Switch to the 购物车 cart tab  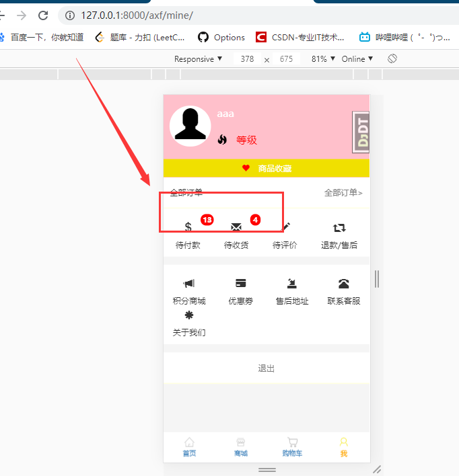[292, 447]
